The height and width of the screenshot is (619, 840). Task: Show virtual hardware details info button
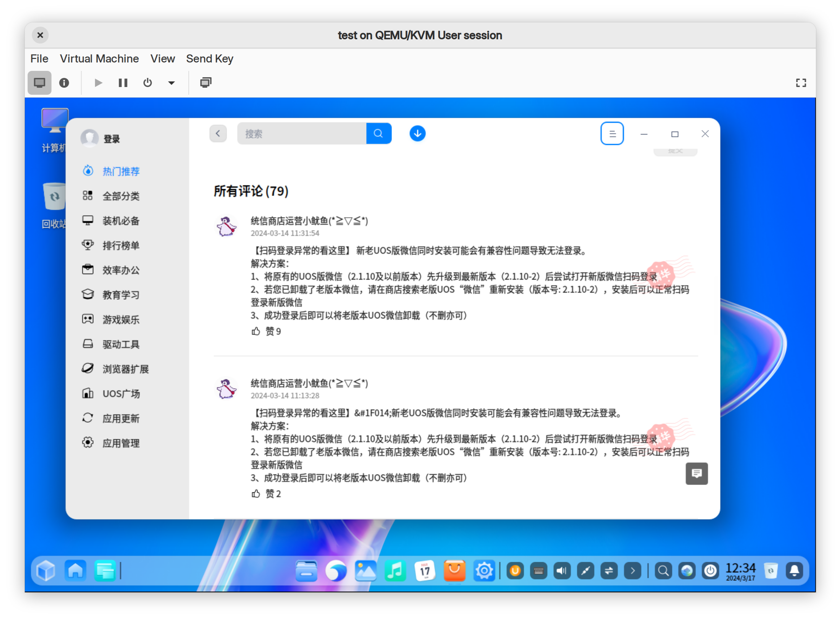64,82
